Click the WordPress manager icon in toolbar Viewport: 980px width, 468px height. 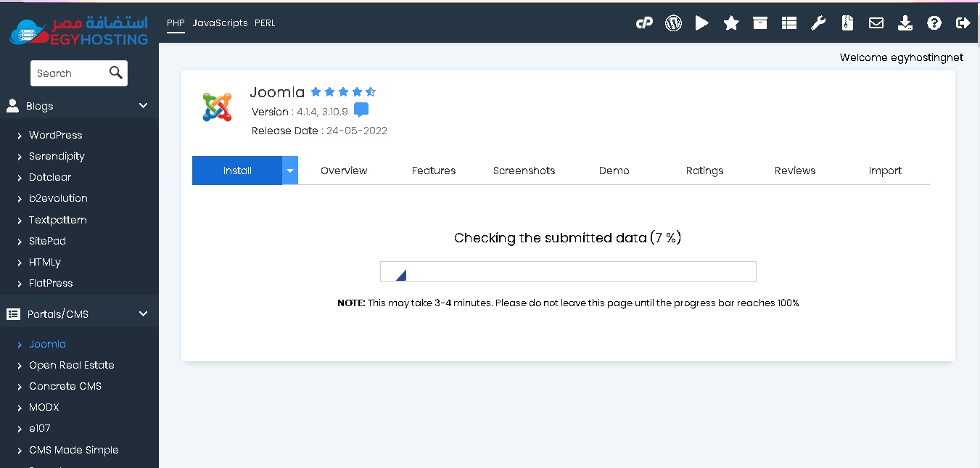[673, 23]
